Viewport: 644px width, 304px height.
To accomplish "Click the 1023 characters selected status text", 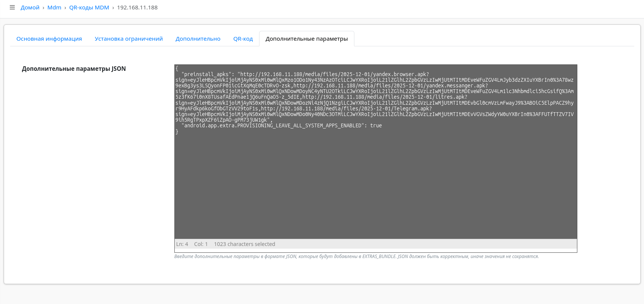I will 244,244.
